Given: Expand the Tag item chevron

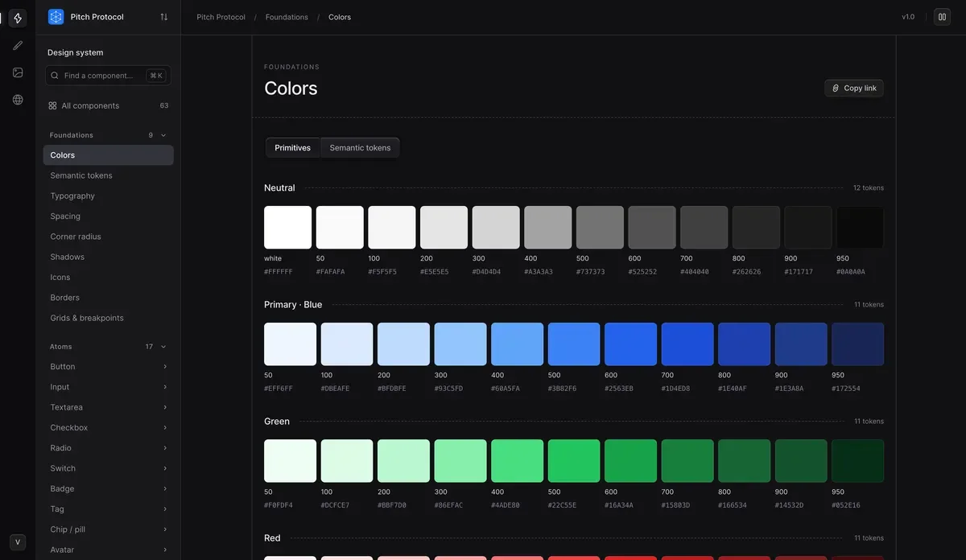Looking at the screenshot, I should tap(165, 509).
